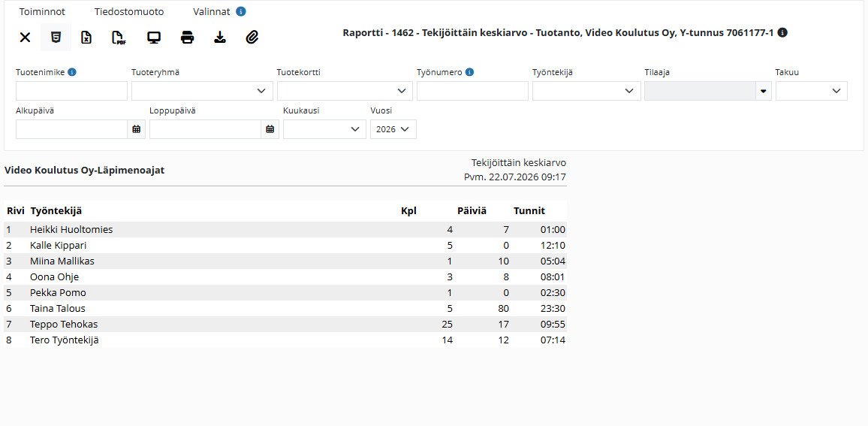Expand the Tilaaja dropdown arrow

click(763, 92)
